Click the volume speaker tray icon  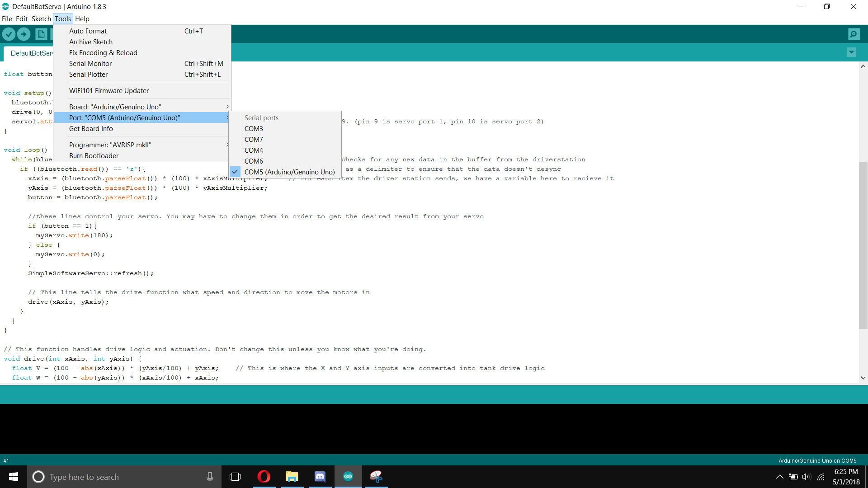pyautogui.click(x=807, y=477)
